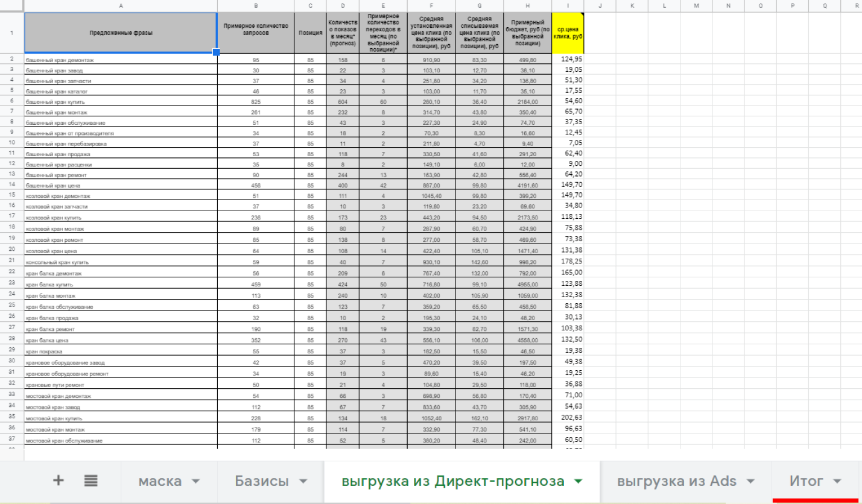The image size is (862, 504).
Task: Select column I header
Action: (568, 5)
